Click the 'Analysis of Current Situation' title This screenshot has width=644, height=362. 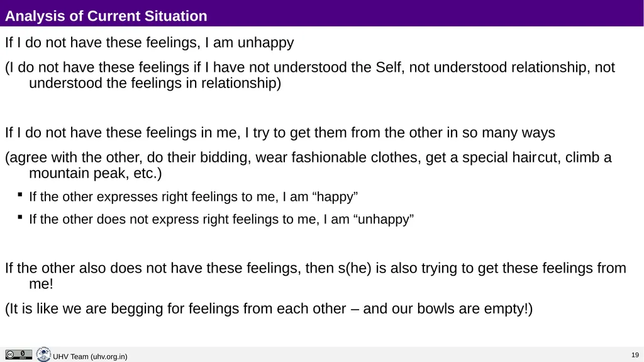[106, 16]
